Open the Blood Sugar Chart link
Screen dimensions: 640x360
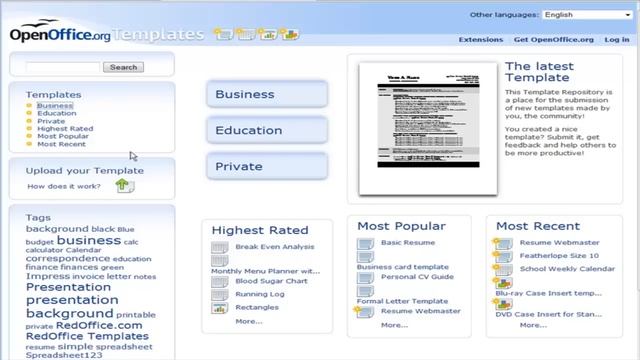271,281
